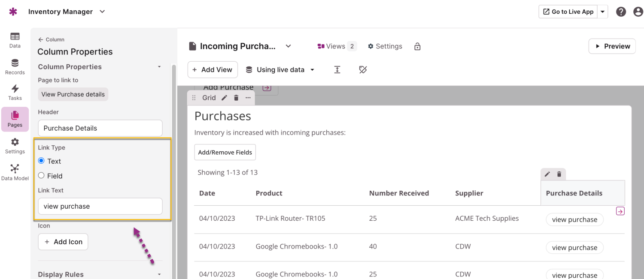This screenshot has height=279, width=644.
Task: Click the help question mark icon
Action: click(621, 12)
